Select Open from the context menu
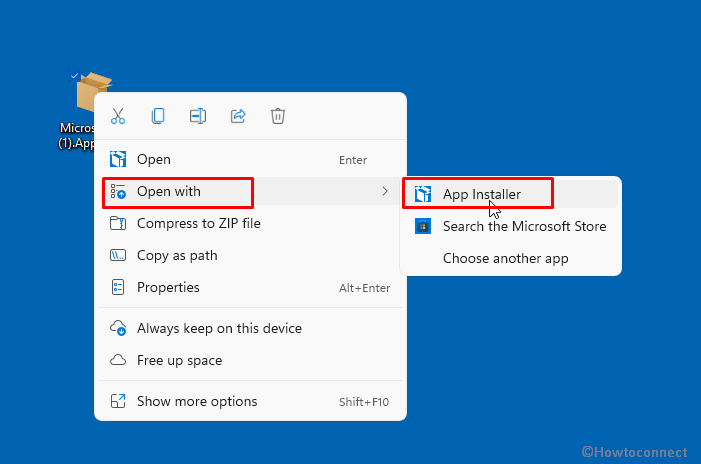The height and width of the screenshot is (464, 701). [x=250, y=159]
